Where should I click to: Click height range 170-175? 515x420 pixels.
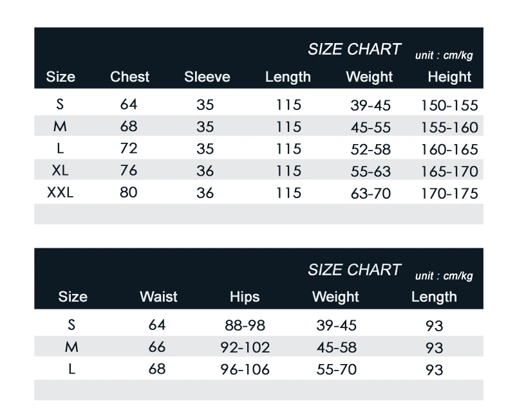[x=449, y=194]
